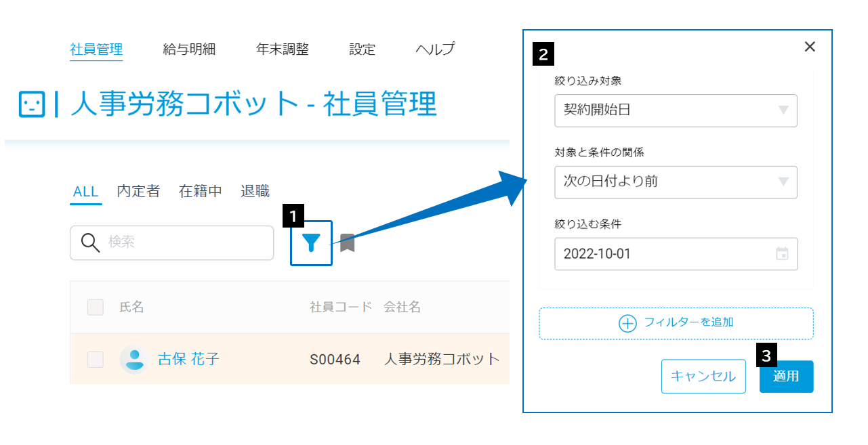Click the 適用 apply button

click(786, 377)
